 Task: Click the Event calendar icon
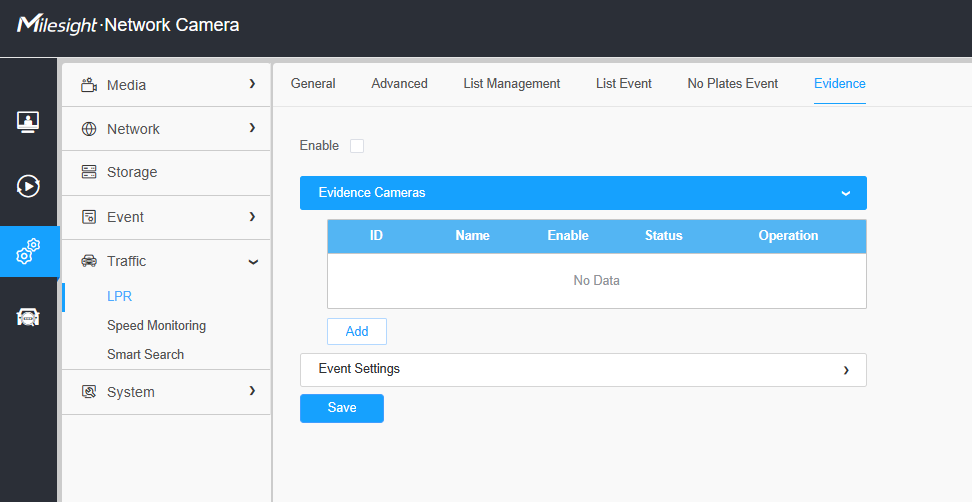click(89, 217)
